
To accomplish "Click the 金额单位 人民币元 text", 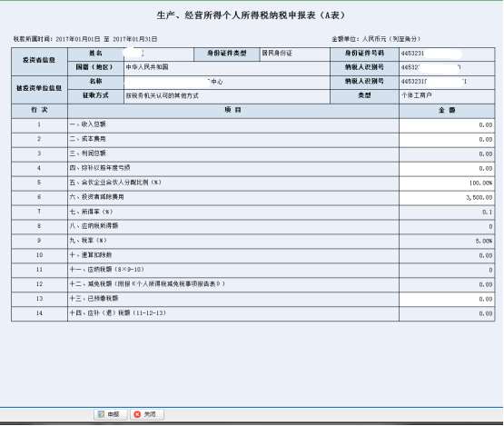I will pyautogui.click(x=376, y=39).
